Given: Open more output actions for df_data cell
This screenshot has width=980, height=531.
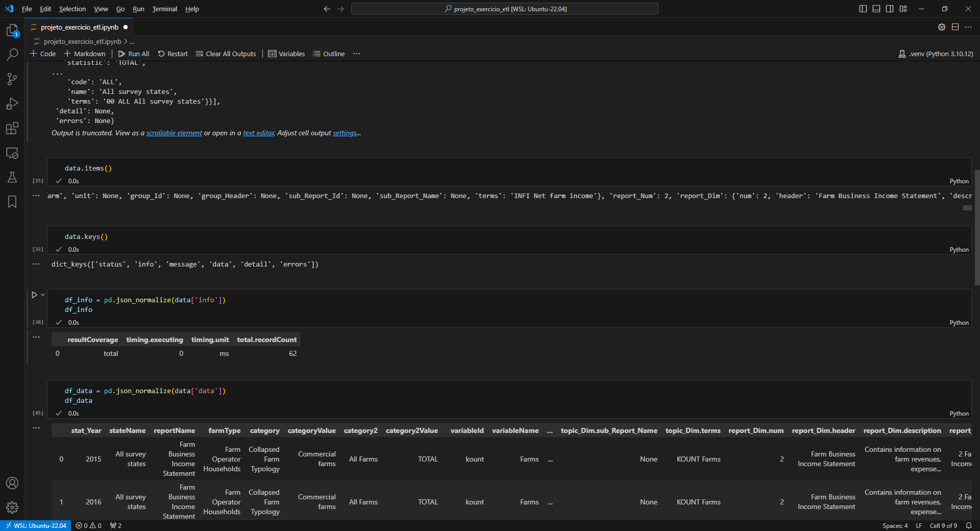Looking at the screenshot, I should click(x=36, y=428).
